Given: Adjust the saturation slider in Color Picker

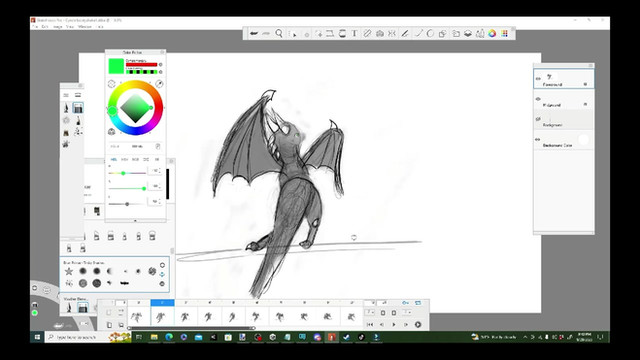Looking at the screenshot, I should (127, 189).
